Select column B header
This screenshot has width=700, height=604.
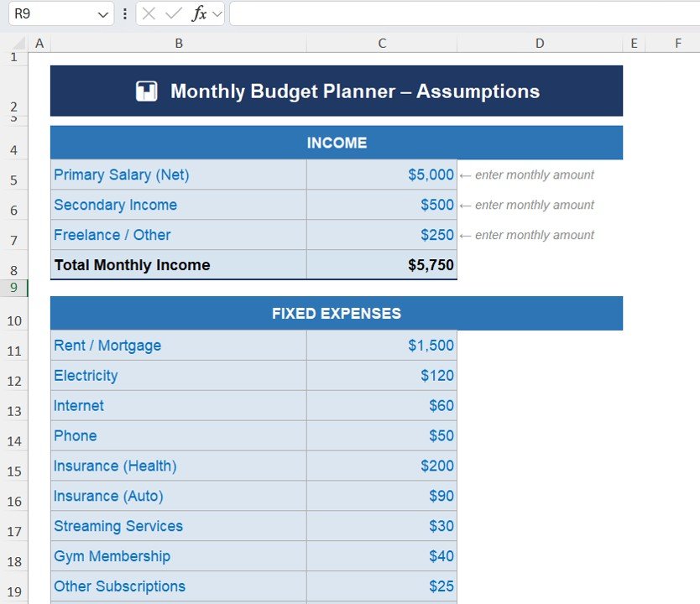pos(178,44)
